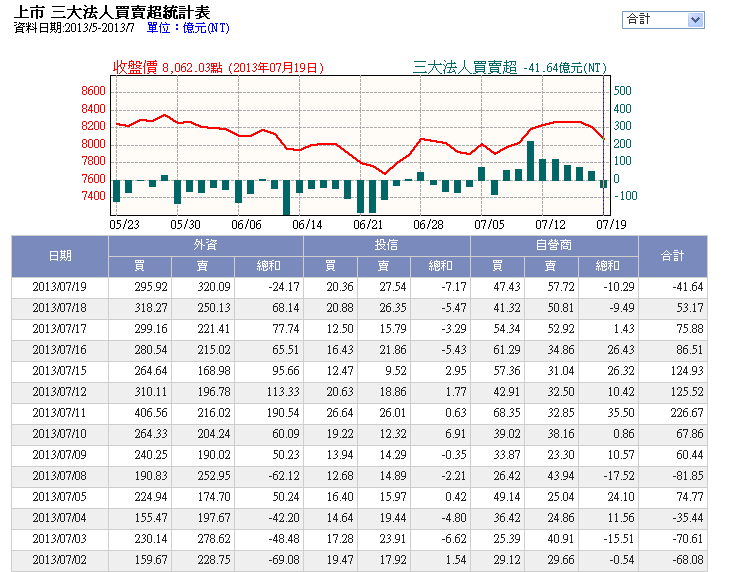Click the 外資 column group header
This screenshot has height=572, width=734.
[206, 245]
